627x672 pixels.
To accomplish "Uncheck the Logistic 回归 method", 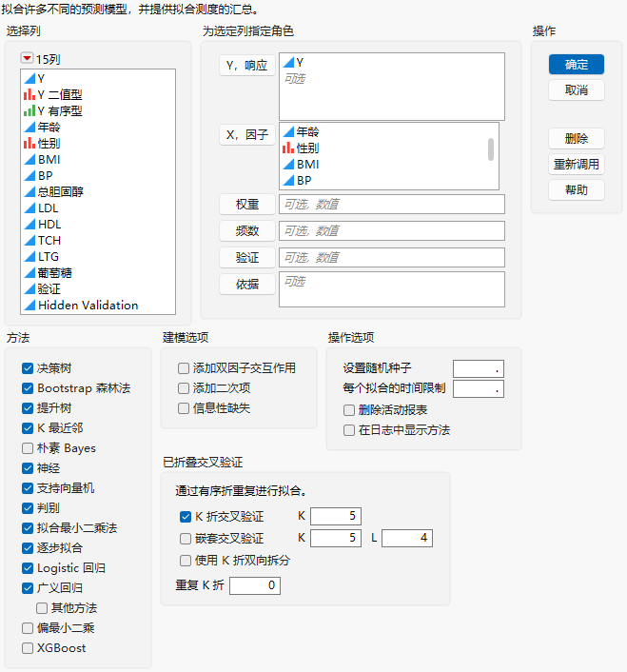I will click(x=28, y=568).
